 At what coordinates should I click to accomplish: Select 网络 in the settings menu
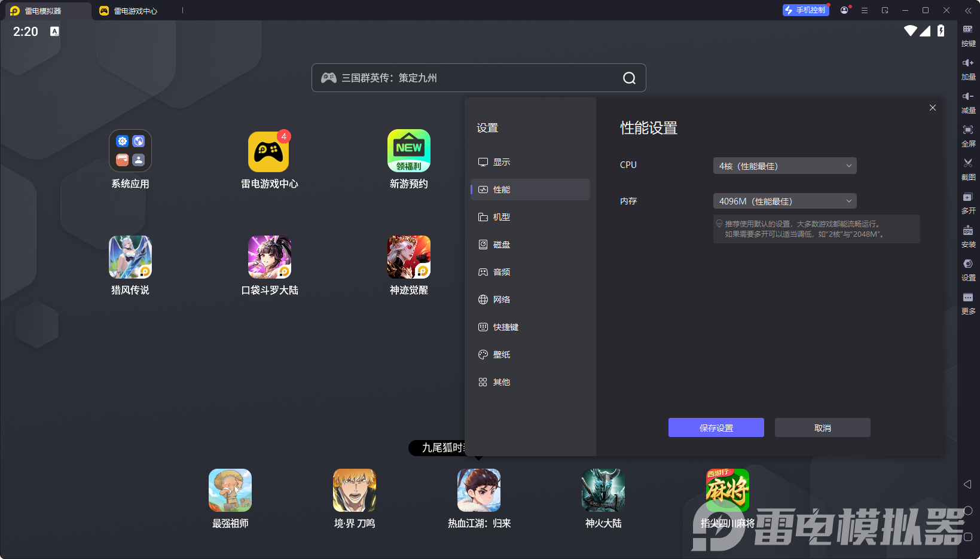pyautogui.click(x=530, y=300)
